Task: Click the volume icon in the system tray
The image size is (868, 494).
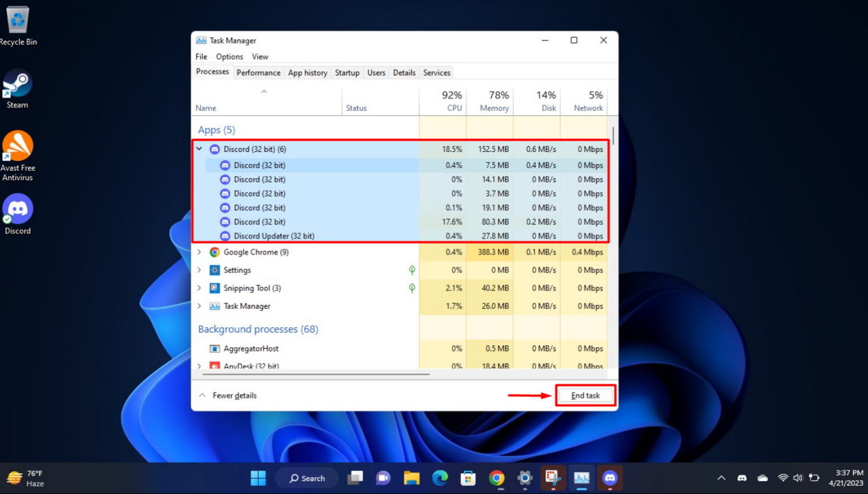Action: 798,477
